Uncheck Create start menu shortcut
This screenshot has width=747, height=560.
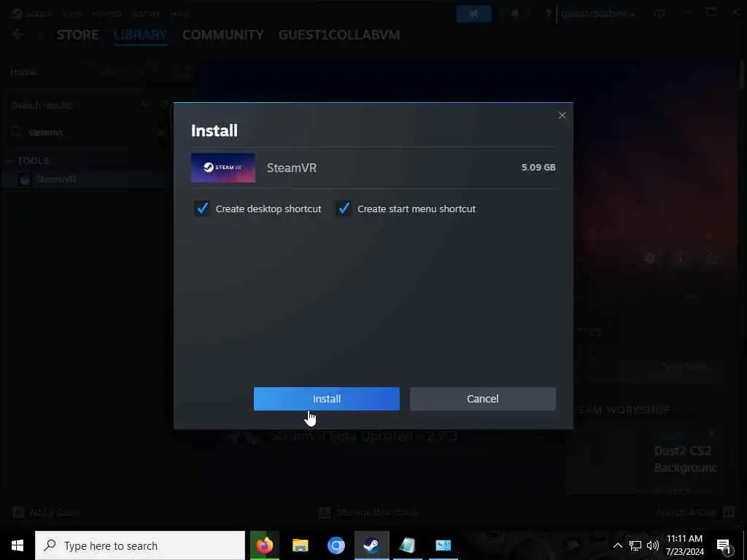click(x=344, y=209)
